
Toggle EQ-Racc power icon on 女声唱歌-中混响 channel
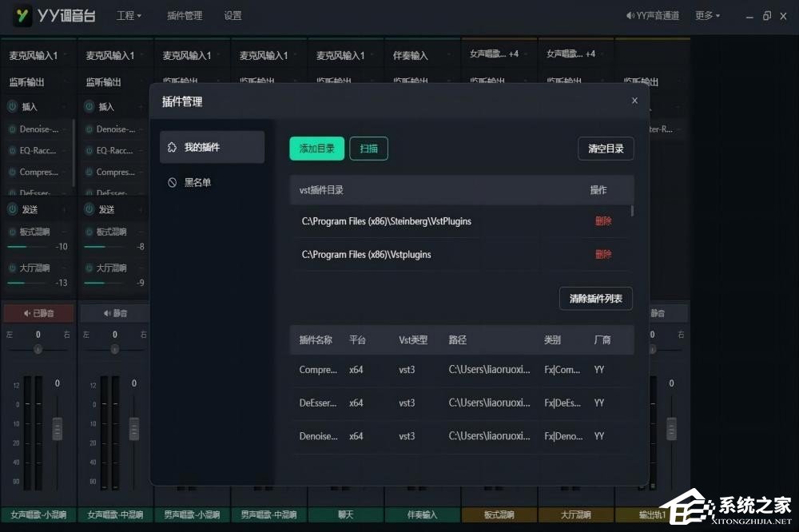pyautogui.click(x=89, y=151)
